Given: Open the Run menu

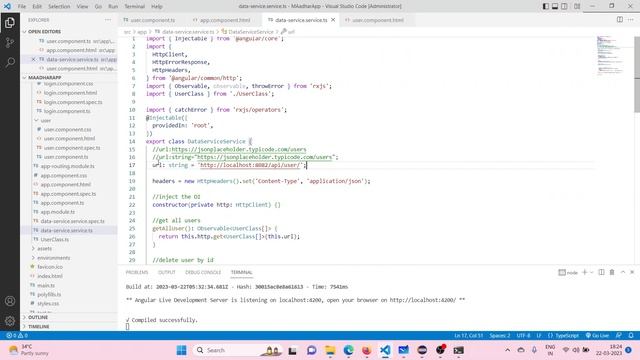Looking at the screenshot, I should 113,7.
